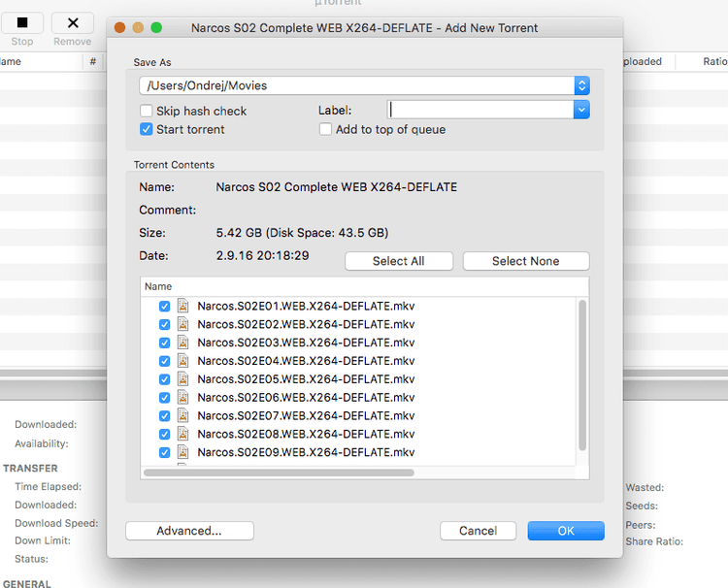Uncheck Narcos.S02E03 file checkbox

[164, 343]
